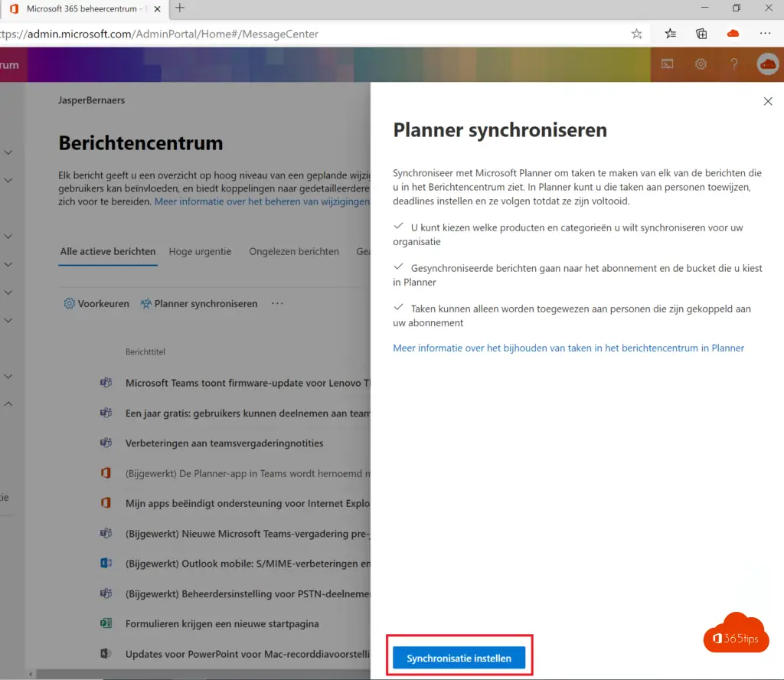Open the Cloud Shell icon in header

pos(668,64)
